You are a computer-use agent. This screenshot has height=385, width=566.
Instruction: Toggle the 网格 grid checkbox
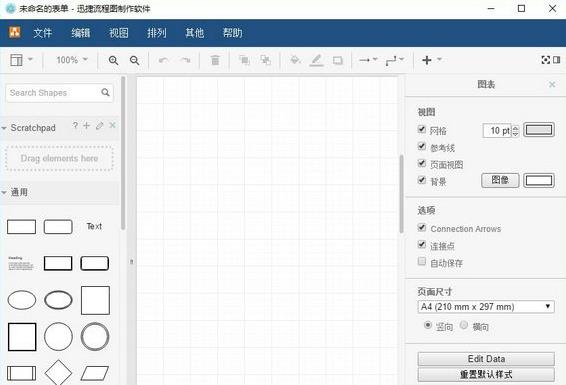(422, 129)
